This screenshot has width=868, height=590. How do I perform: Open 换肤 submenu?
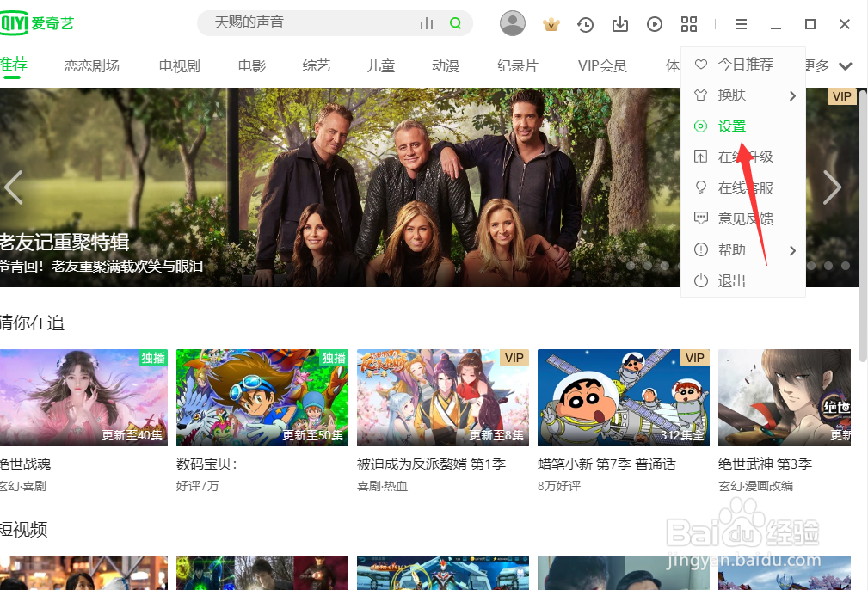[x=743, y=95]
